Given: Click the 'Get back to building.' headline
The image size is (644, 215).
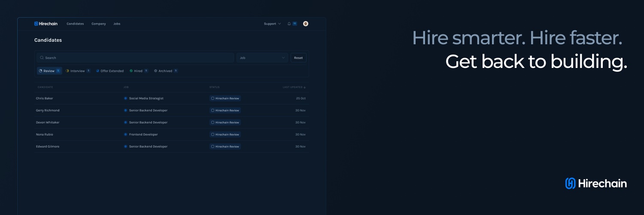Looking at the screenshot, I should coord(536,61).
